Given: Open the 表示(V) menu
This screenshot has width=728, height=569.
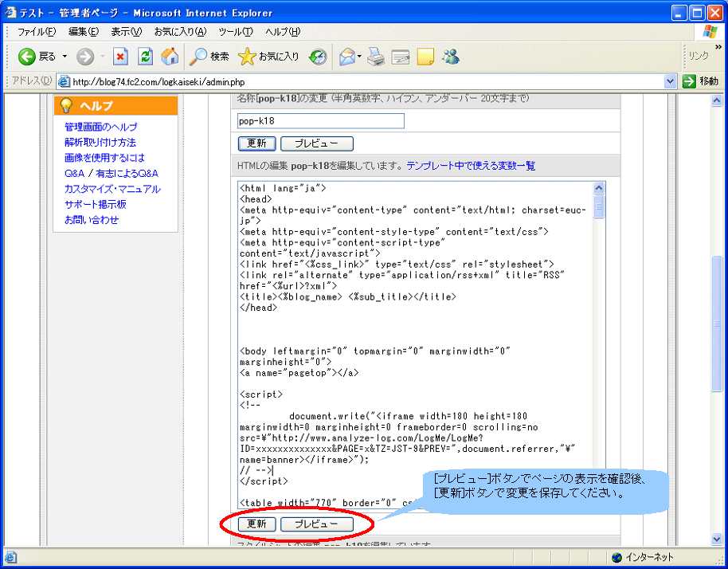Looking at the screenshot, I should 127,32.
